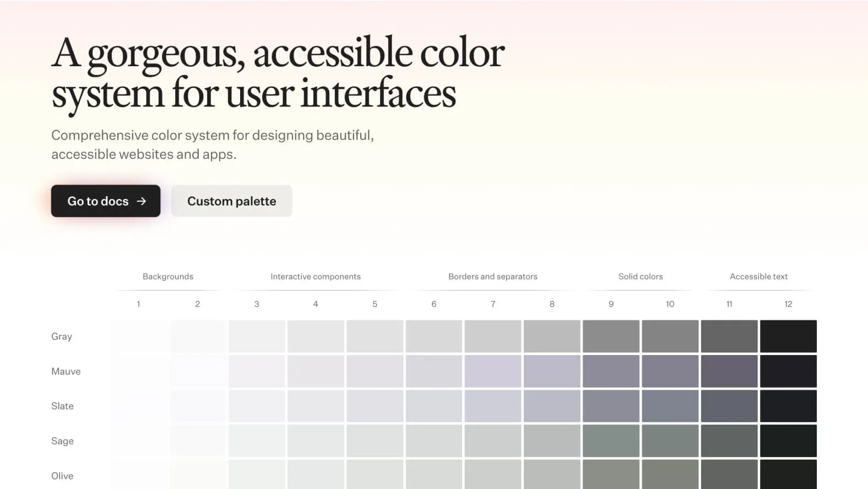Select the Slate step 12 swatch
Screen dimensions: 868x489
pos(788,406)
